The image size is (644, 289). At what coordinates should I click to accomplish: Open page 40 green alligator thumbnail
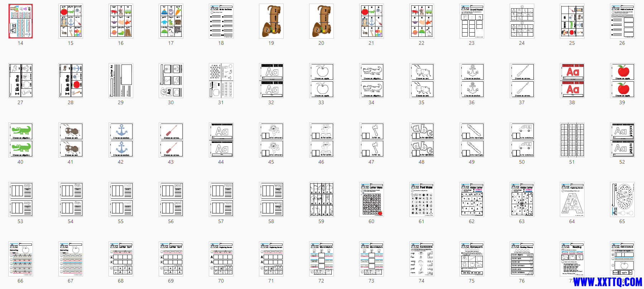click(20, 140)
